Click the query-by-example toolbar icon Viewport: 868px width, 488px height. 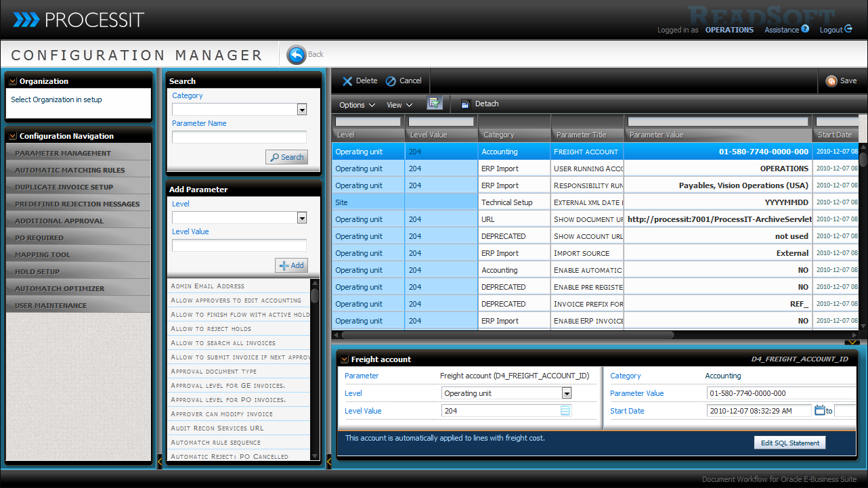pyautogui.click(x=434, y=104)
